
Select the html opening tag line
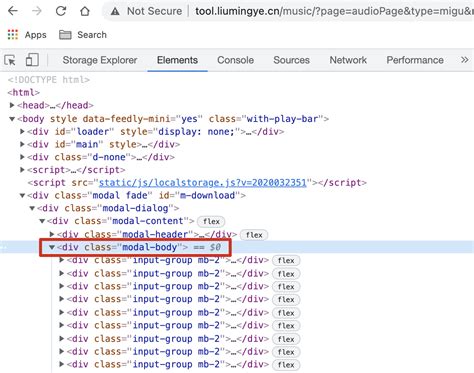point(24,92)
